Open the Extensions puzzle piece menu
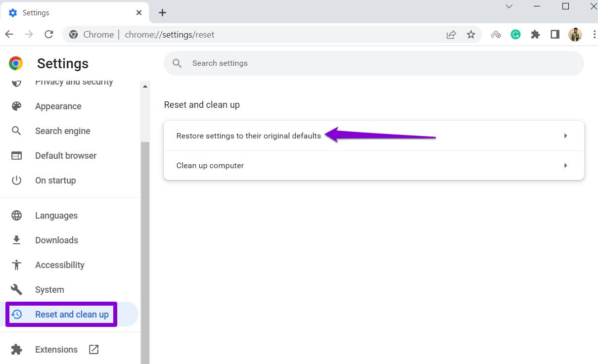Image resolution: width=598 pixels, height=364 pixels. 535,35
